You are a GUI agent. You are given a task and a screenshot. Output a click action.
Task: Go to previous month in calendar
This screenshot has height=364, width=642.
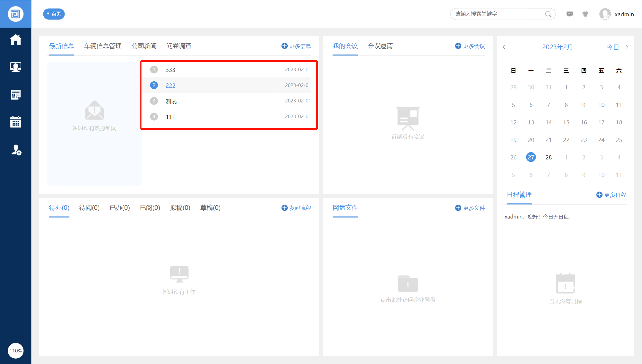pos(504,47)
